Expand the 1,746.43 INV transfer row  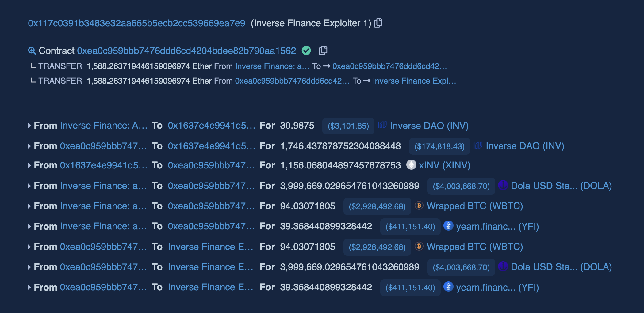[x=29, y=146]
